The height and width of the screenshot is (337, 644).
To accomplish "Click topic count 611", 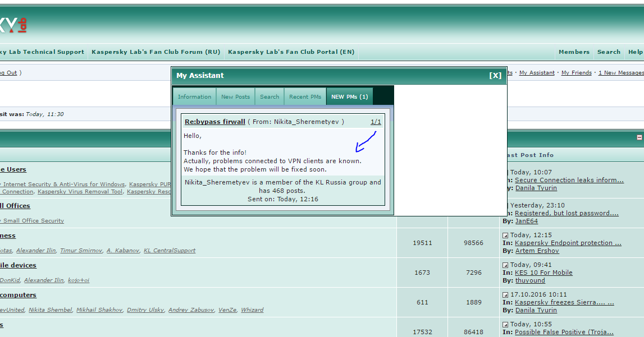I will (422, 302).
